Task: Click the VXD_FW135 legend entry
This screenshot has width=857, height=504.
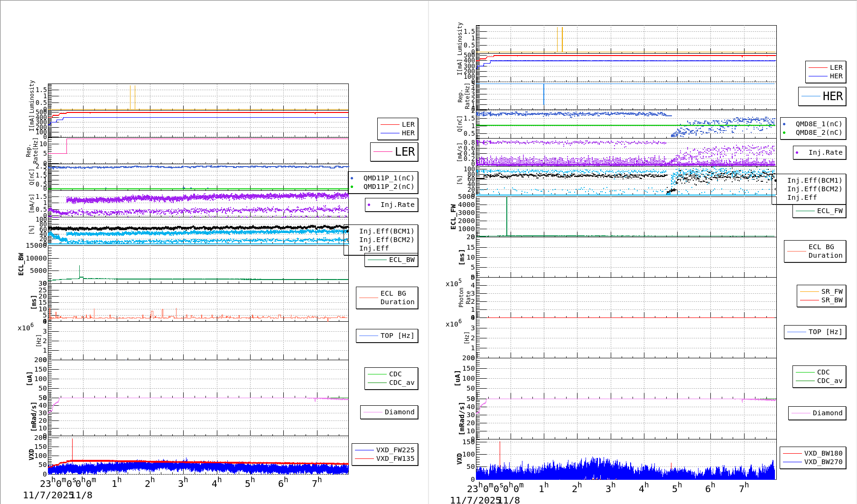Action: [395, 459]
